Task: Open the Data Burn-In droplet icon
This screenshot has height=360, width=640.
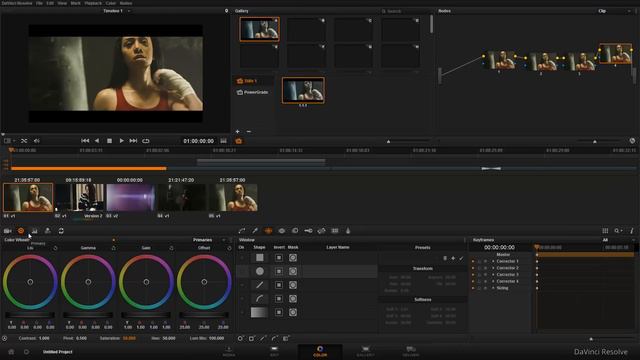Action: click(348, 231)
